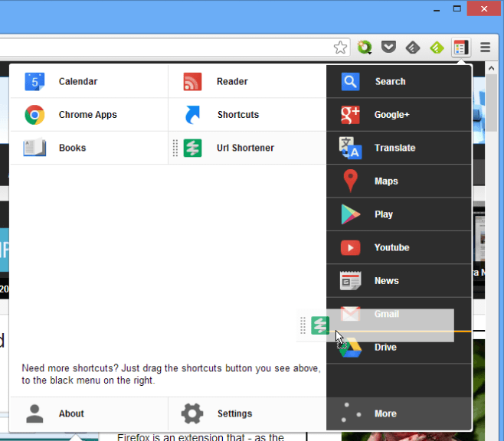Close the Chrome window
The height and width of the screenshot is (441, 504).
[x=484, y=8]
